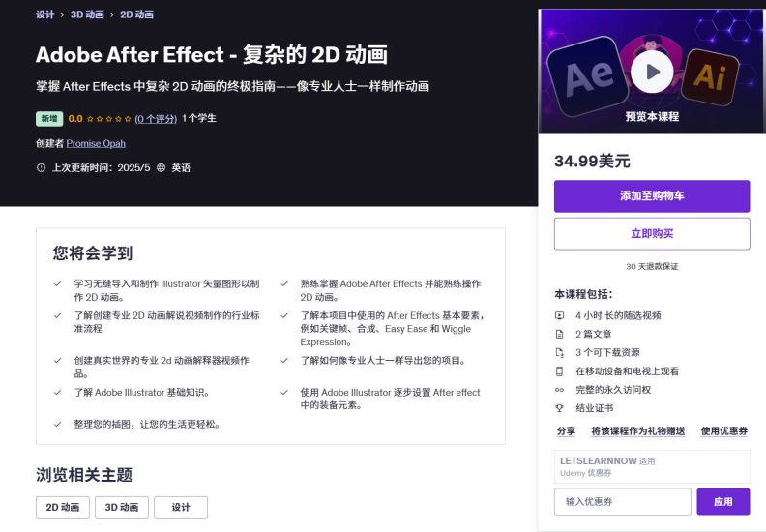Go to 设计 breadcrumb category
The width and height of the screenshot is (766, 532).
[44, 15]
